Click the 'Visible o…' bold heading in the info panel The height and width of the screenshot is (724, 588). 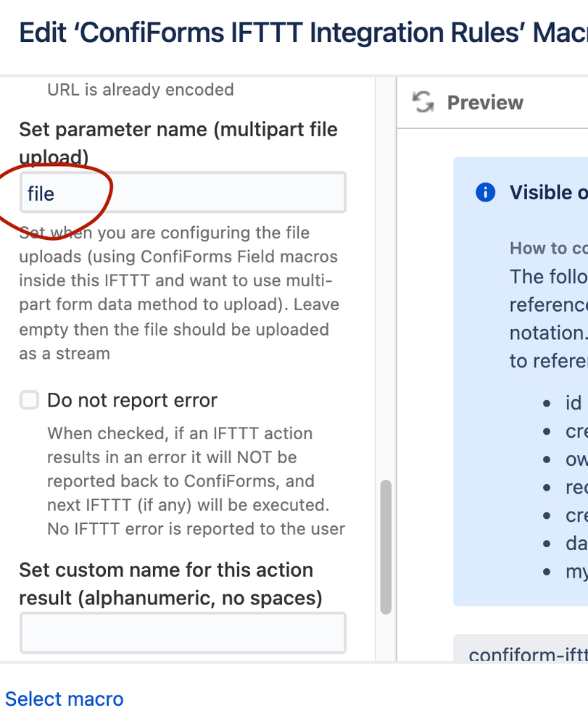(548, 192)
